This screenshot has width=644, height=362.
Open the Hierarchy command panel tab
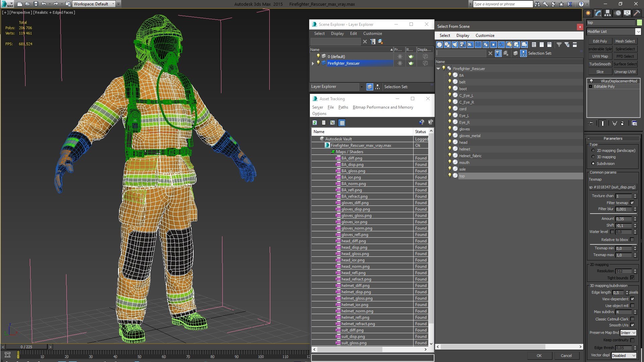click(x=607, y=13)
